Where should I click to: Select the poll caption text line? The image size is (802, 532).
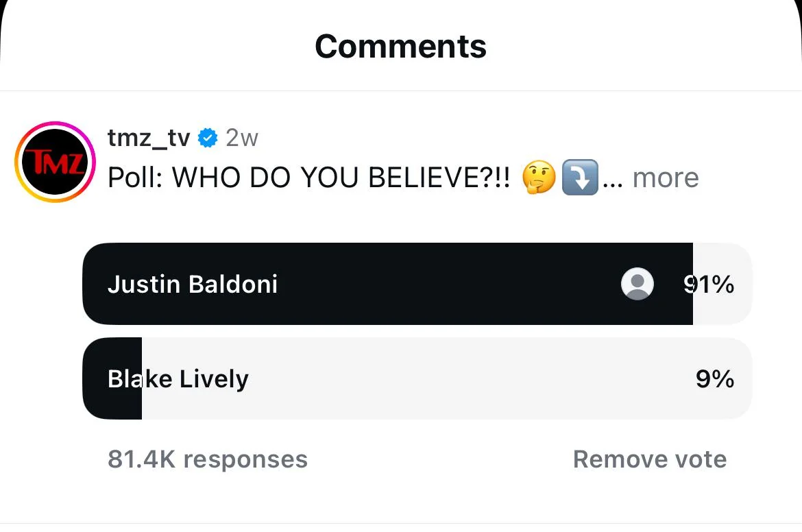point(308,177)
